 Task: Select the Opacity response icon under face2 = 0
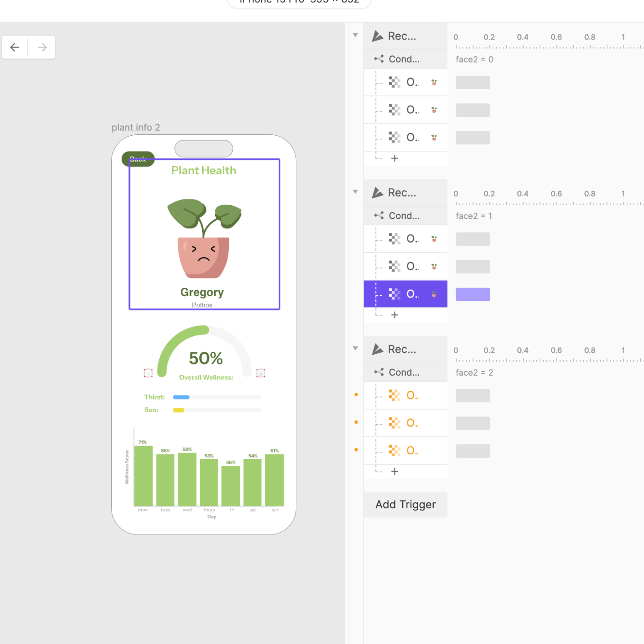click(394, 82)
